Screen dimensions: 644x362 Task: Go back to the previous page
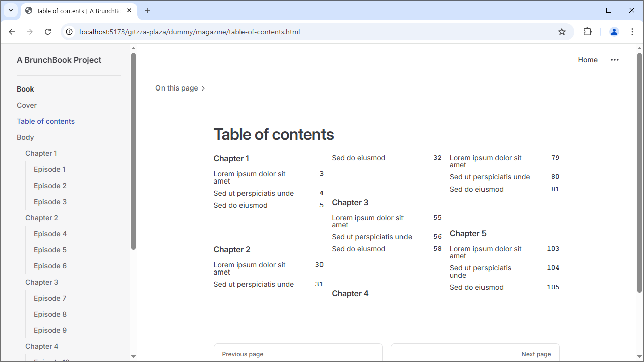(x=12, y=32)
